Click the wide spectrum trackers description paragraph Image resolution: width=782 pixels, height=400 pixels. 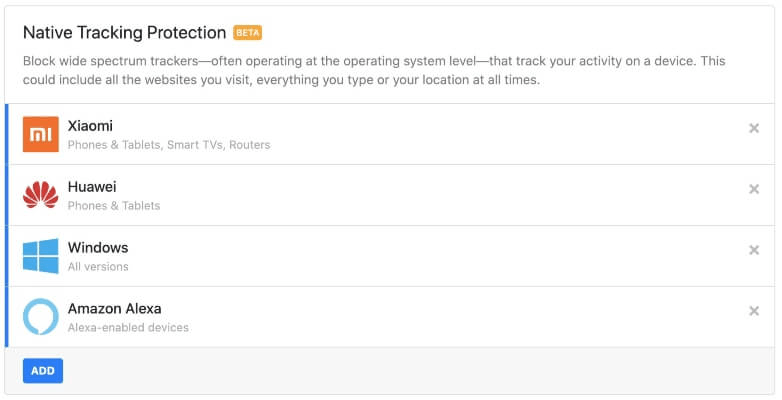pyautogui.click(x=374, y=70)
